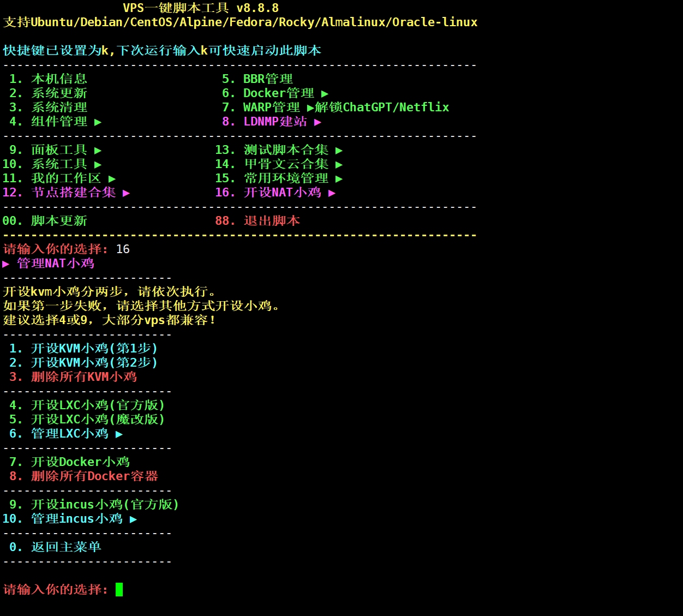Screen dimensions: 683x616
Task: Click the green cursor at bottom prompt
Action: 119,590
